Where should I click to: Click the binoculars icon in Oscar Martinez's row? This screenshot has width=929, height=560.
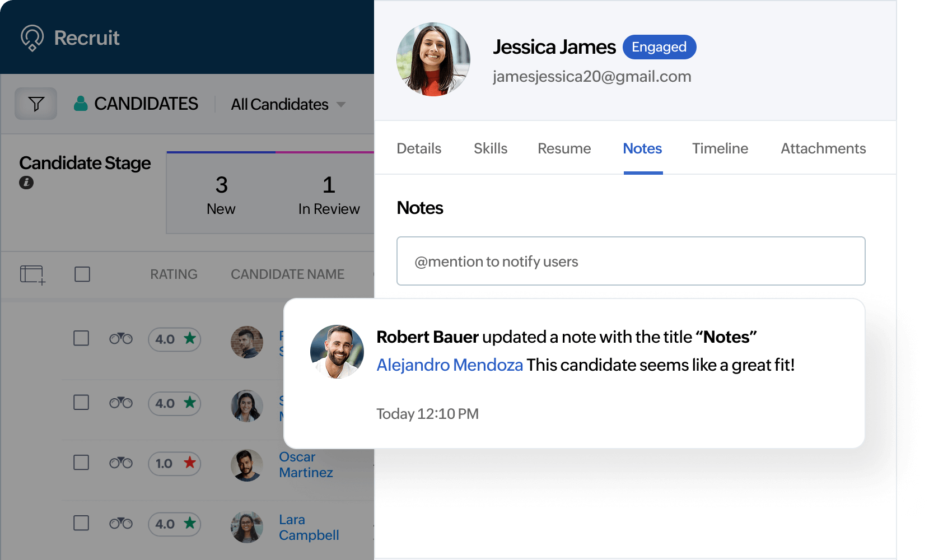pos(120,463)
